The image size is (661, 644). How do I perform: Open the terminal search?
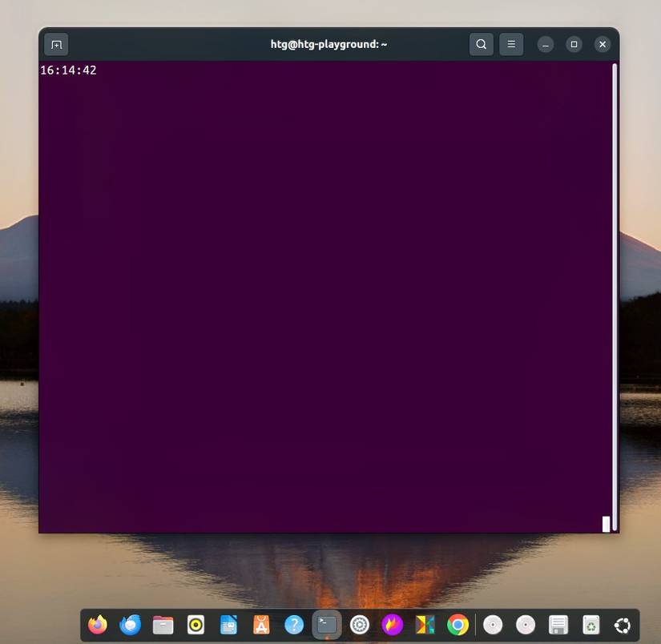click(x=481, y=44)
